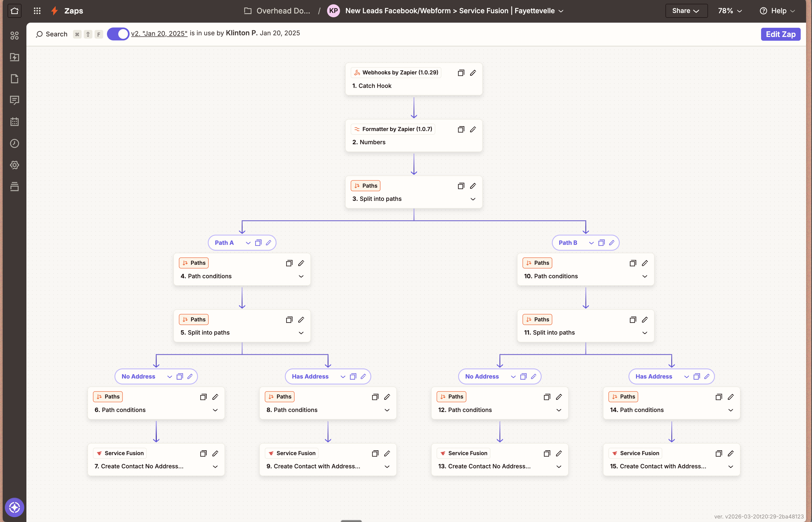Edit step 2 Numbers pencil
812x522 pixels.
tap(473, 129)
